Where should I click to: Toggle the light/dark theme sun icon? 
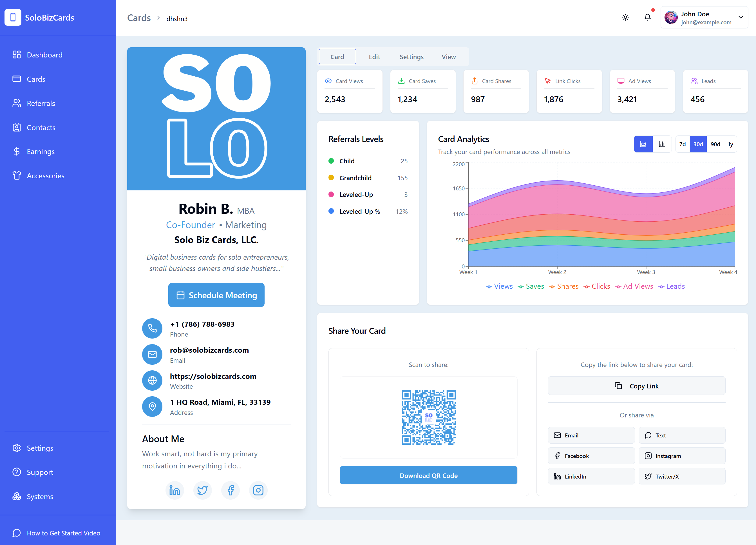click(x=625, y=17)
